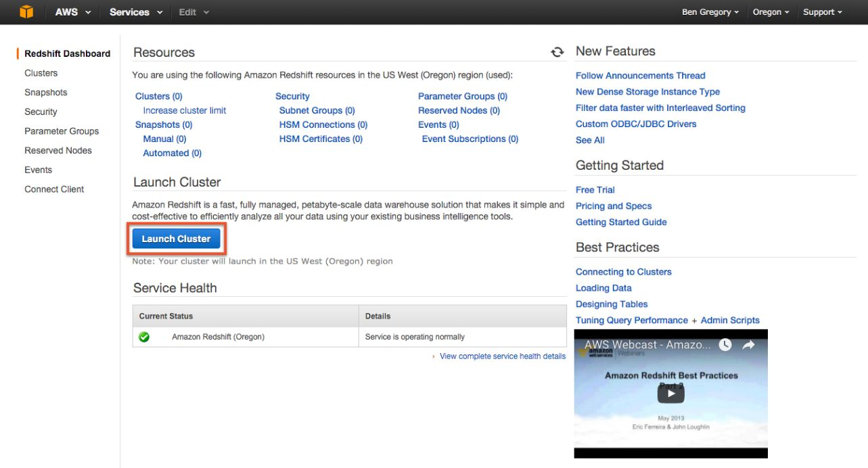Open the Services dropdown menu
This screenshot has width=868, height=468.
click(136, 12)
